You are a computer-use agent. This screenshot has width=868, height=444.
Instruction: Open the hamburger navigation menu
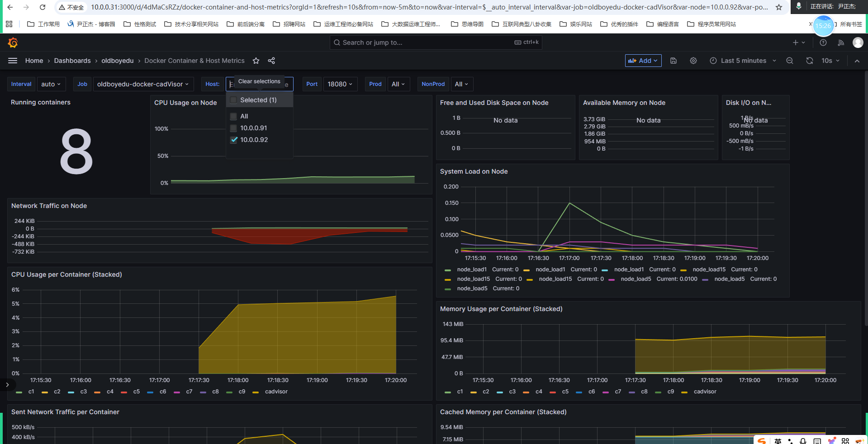[x=13, y=61]
